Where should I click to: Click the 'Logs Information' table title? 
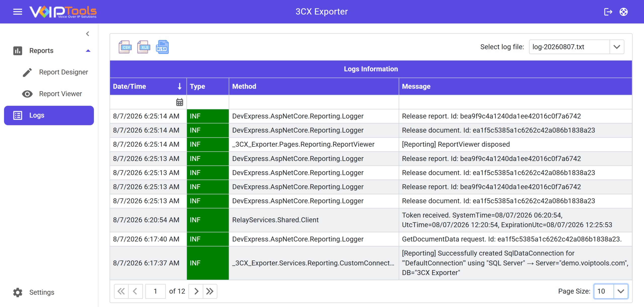click(x=371, y=69)
